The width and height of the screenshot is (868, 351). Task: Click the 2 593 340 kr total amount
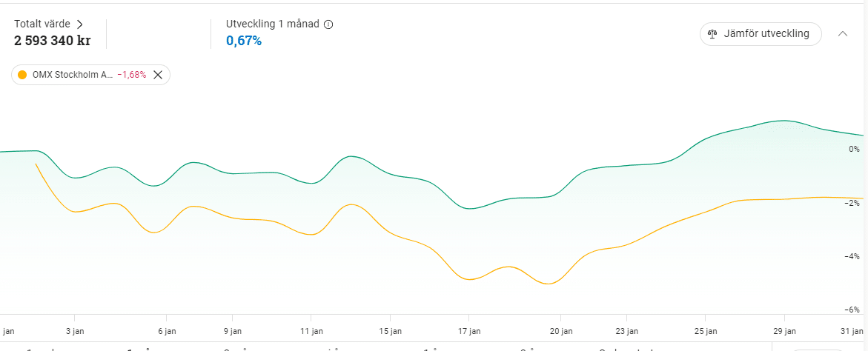(52, 40)
